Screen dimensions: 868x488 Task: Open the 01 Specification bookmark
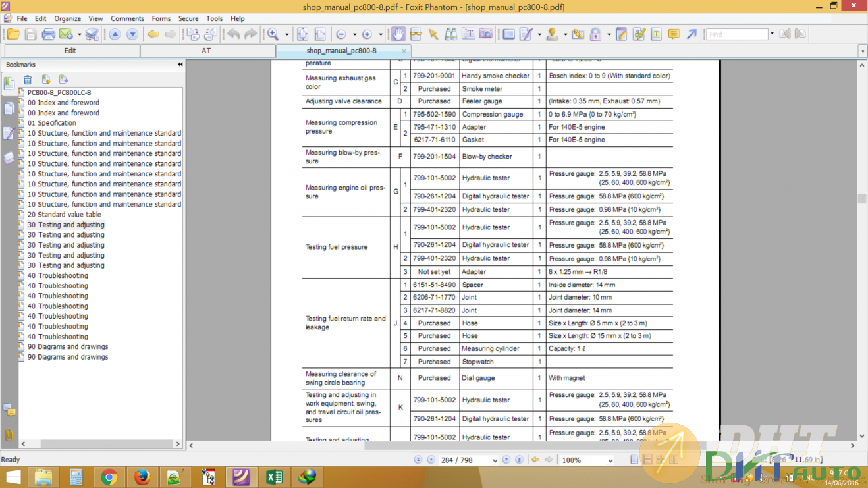pyautogui.click(x=52, y=123)
